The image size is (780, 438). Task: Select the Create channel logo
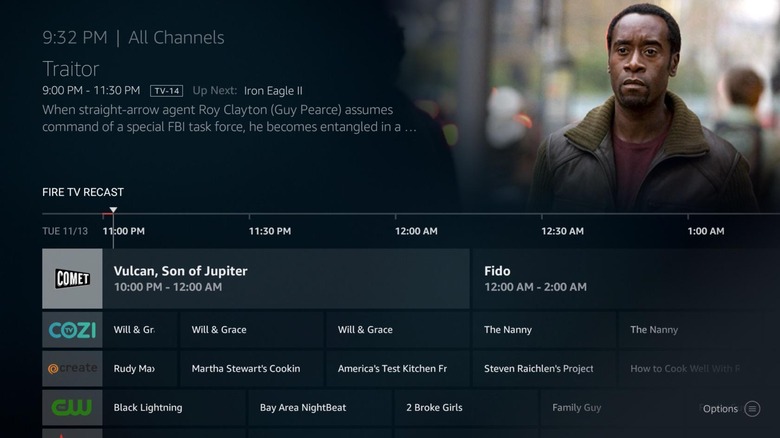pyautogui.click(x=72, y=369)
